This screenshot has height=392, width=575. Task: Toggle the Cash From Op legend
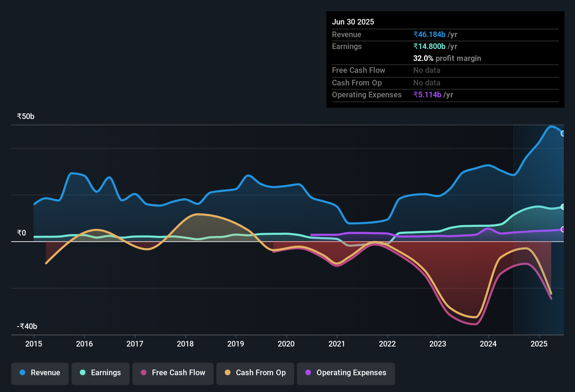coord(255,373)
